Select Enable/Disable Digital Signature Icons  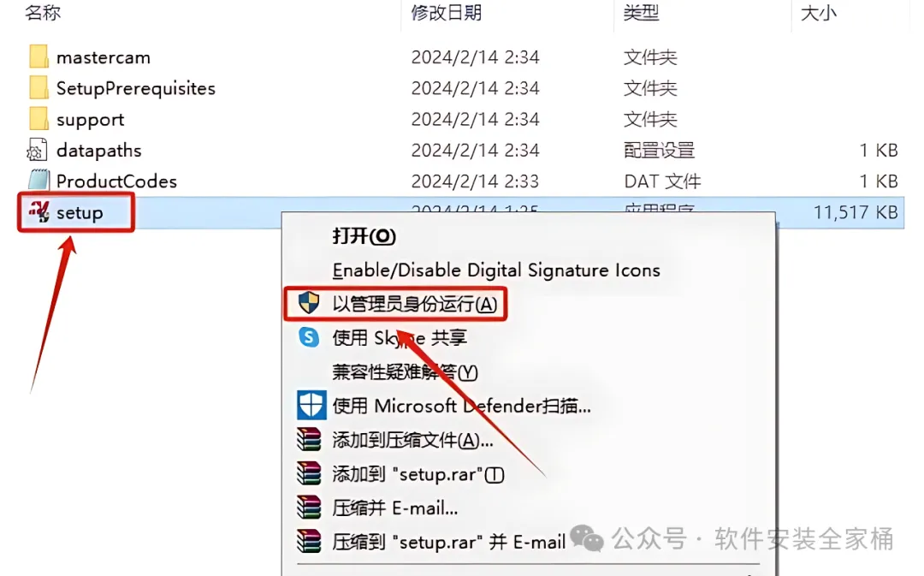[x=496, y=270]
